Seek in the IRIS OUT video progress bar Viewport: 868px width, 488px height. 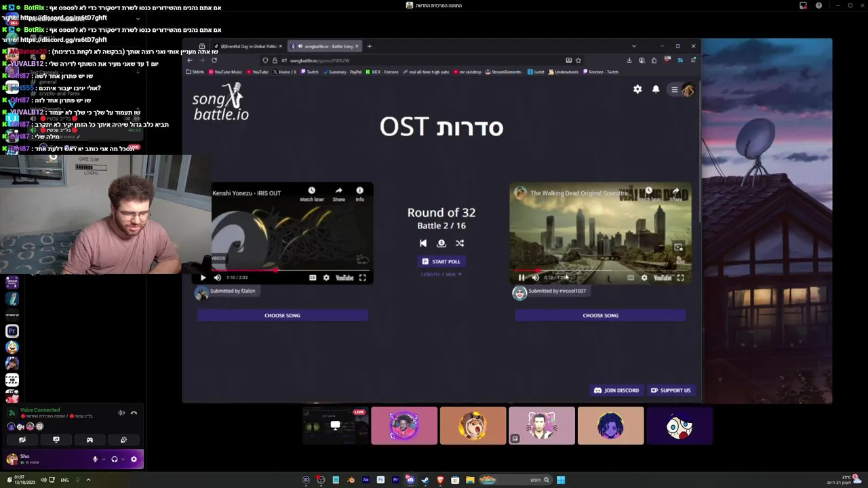click(x=292, y=270)
